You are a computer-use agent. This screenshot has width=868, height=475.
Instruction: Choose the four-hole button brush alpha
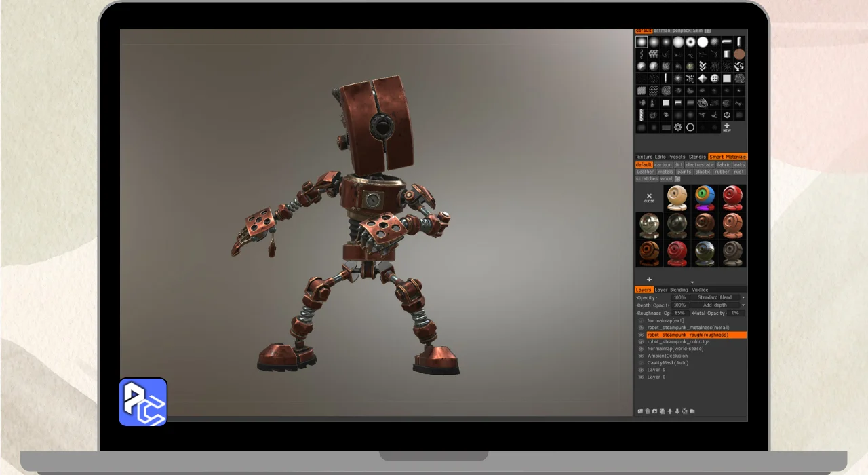point(714,79)
